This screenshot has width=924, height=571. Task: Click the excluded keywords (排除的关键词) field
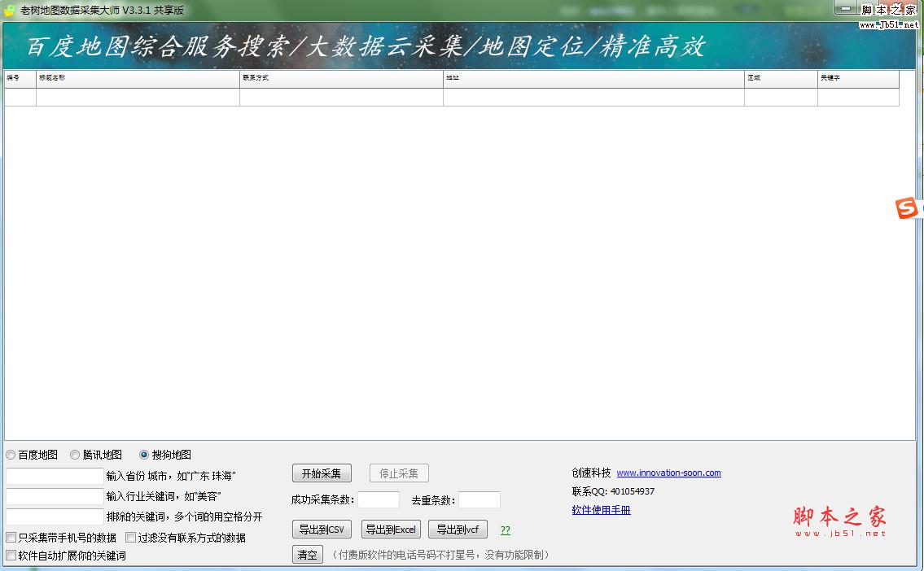point(55,517)
